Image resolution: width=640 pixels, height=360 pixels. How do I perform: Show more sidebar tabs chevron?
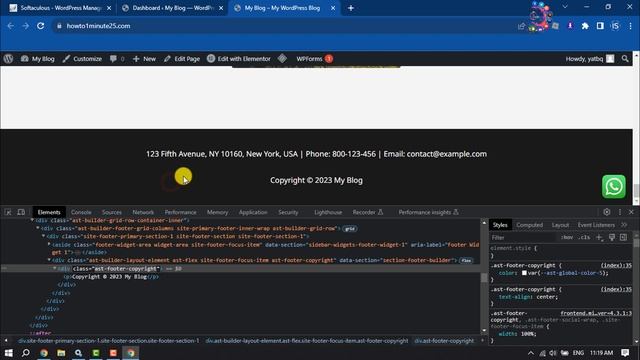pyautogui.click(x=624, y=225)
